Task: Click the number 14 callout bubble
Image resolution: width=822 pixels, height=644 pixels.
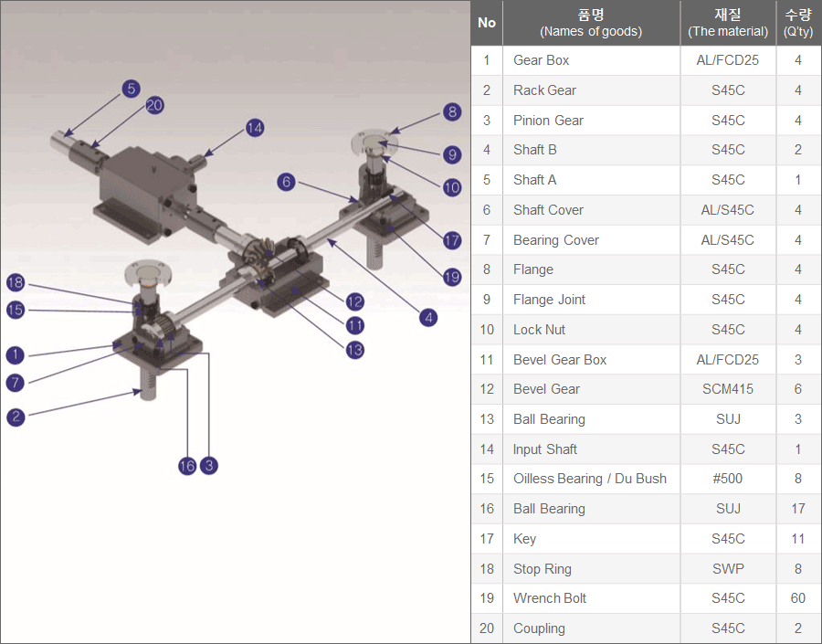Action: (x=254, y=128)
